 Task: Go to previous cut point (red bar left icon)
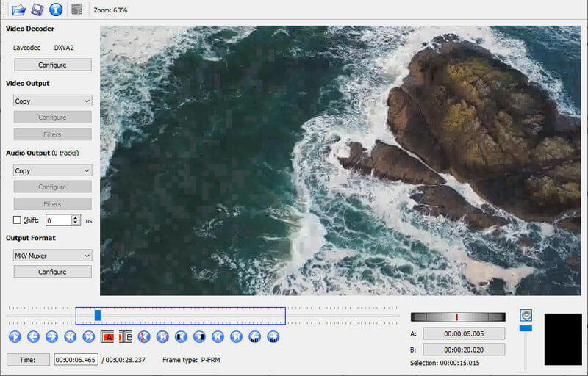(x=144, y=336)
